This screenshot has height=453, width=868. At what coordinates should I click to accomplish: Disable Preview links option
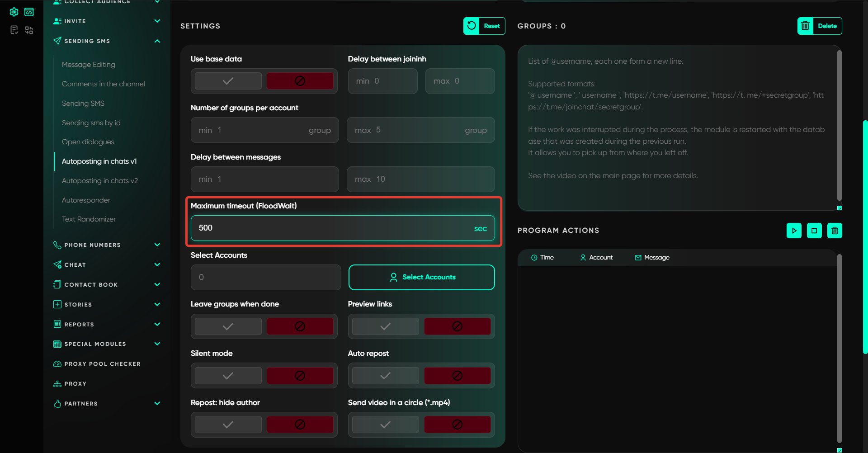[457, 326]
